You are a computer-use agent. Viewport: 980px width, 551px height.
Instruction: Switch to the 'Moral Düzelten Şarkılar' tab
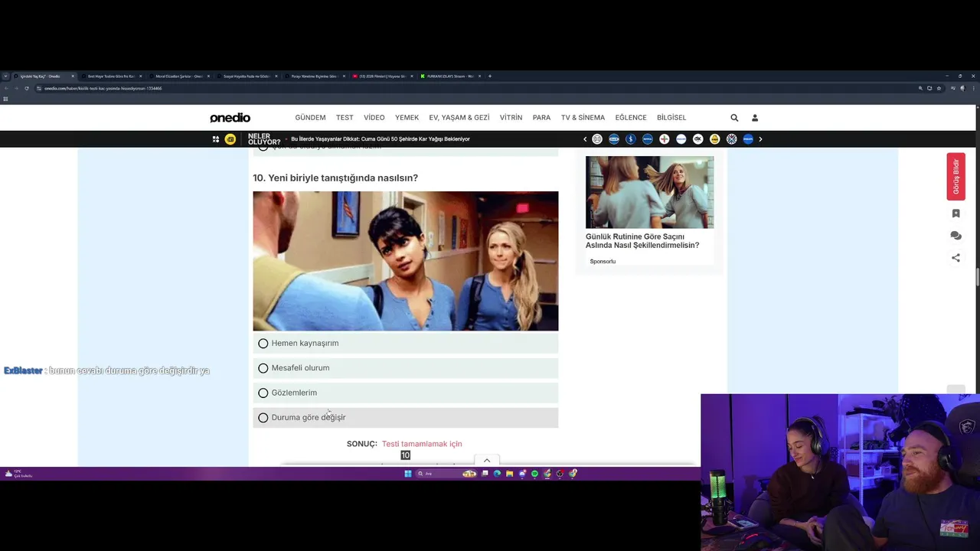(x=178, y=77)
